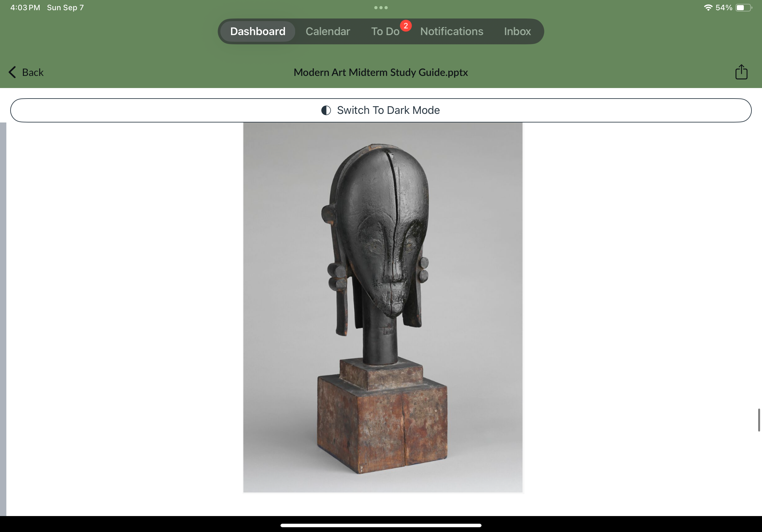
Task: Open the Dashboard tab
Action: pos(258,32)
